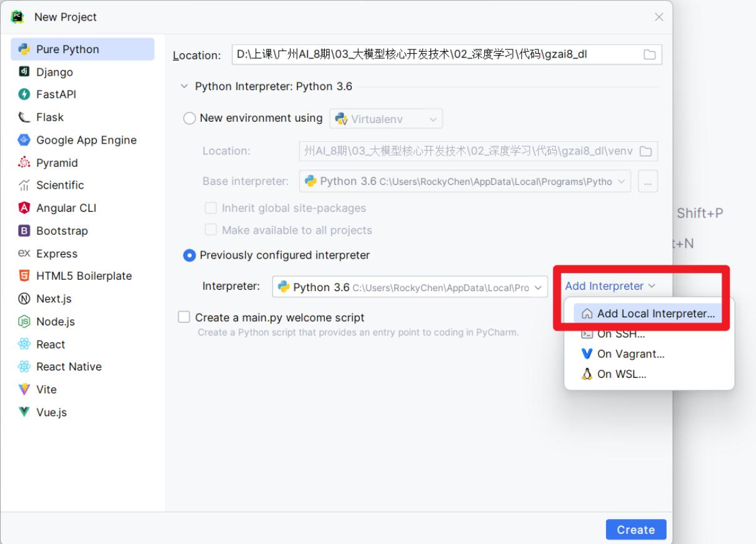
Task: Click the React icon
Action: 24,344
